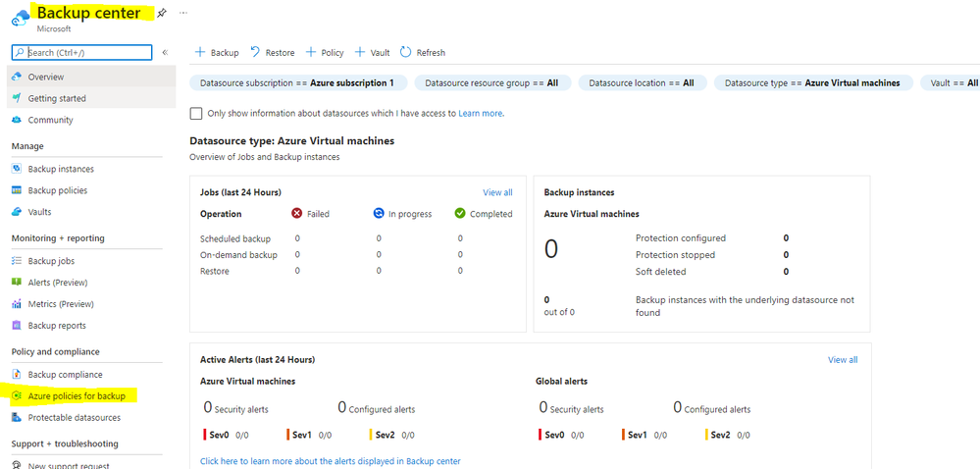
Task: Open the Vault == All filter
Action: (x=950, y=83)
